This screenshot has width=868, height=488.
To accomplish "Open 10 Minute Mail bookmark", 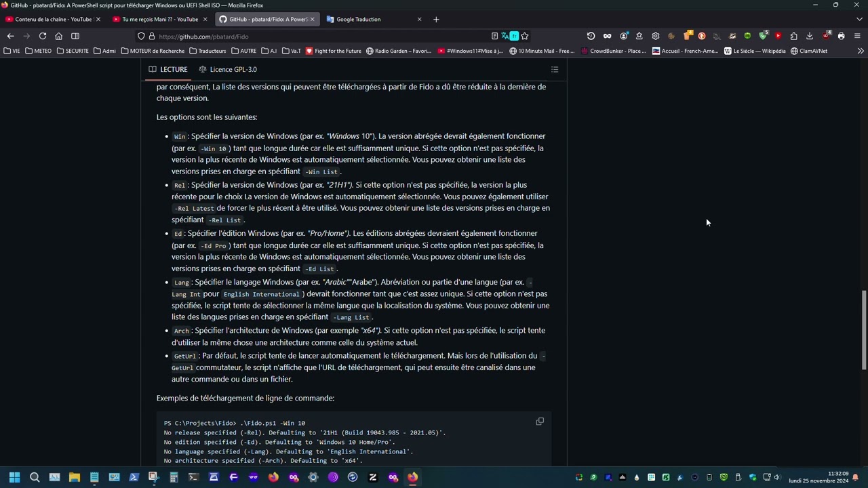I will click(542, 51).
